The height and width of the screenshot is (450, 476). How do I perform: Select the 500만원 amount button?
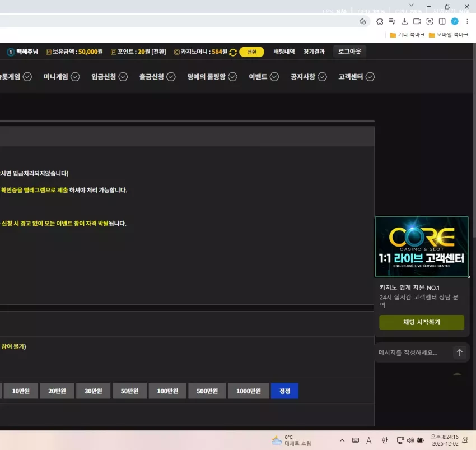[207, 391]
